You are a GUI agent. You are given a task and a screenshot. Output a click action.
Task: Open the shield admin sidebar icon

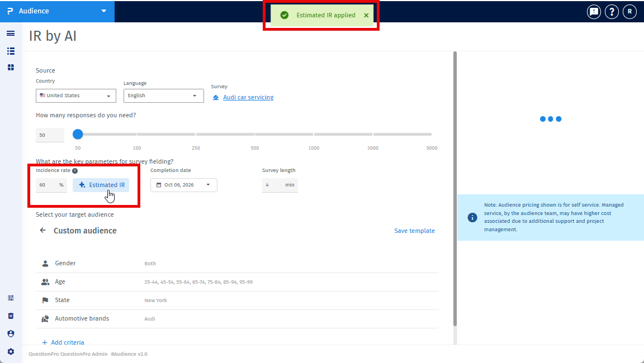11,333
